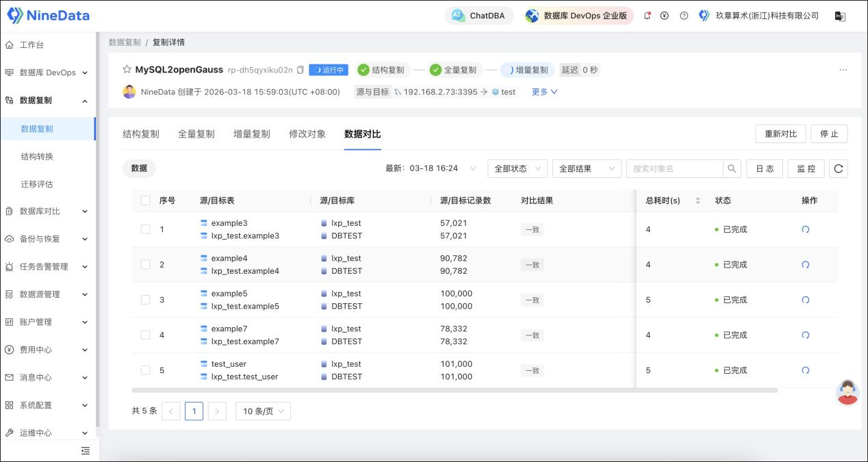Expand the 消息中心 sidebar menu

click(x=48, y=377)
